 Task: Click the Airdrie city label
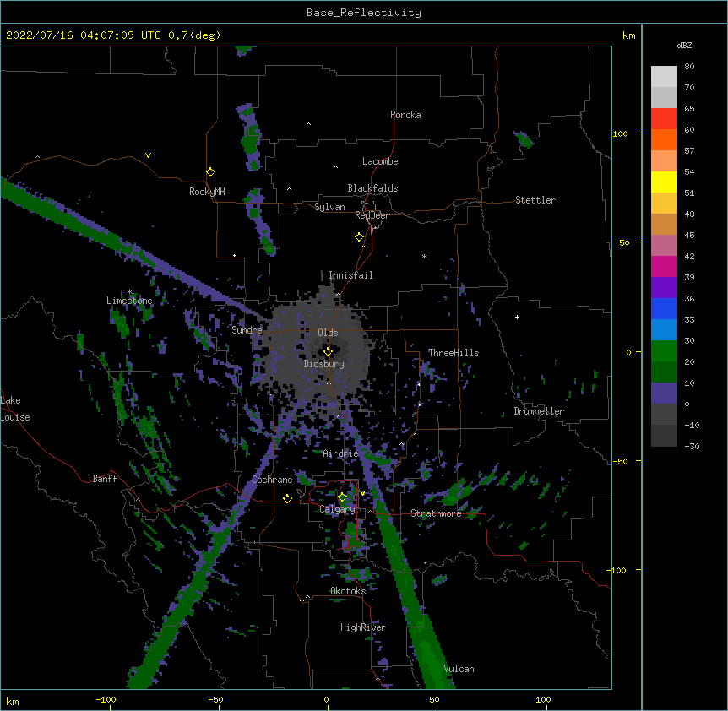click(340, 453)
